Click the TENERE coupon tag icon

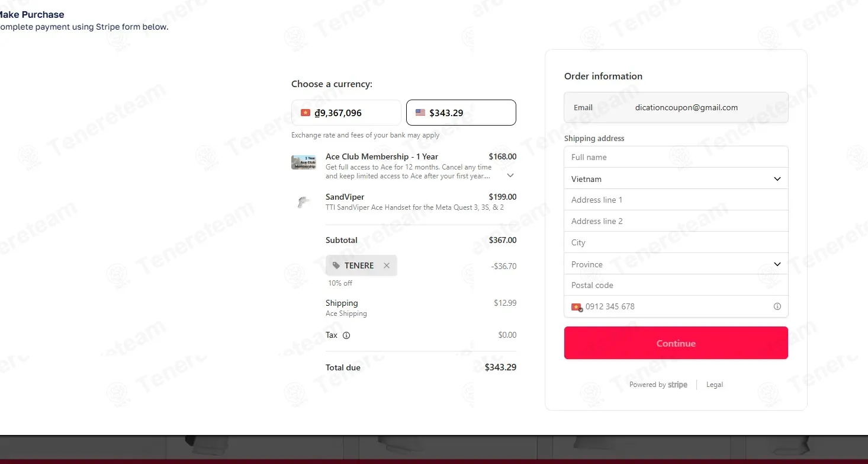click(336, 265)
